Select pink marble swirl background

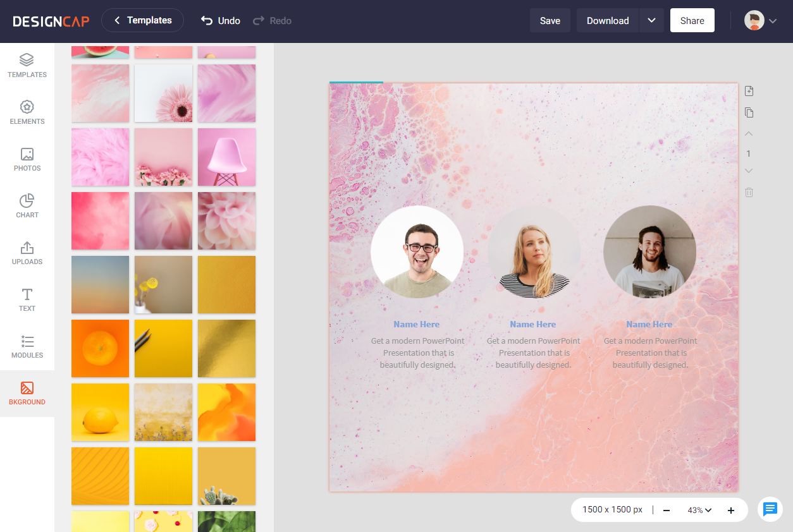tap(101, 94)
